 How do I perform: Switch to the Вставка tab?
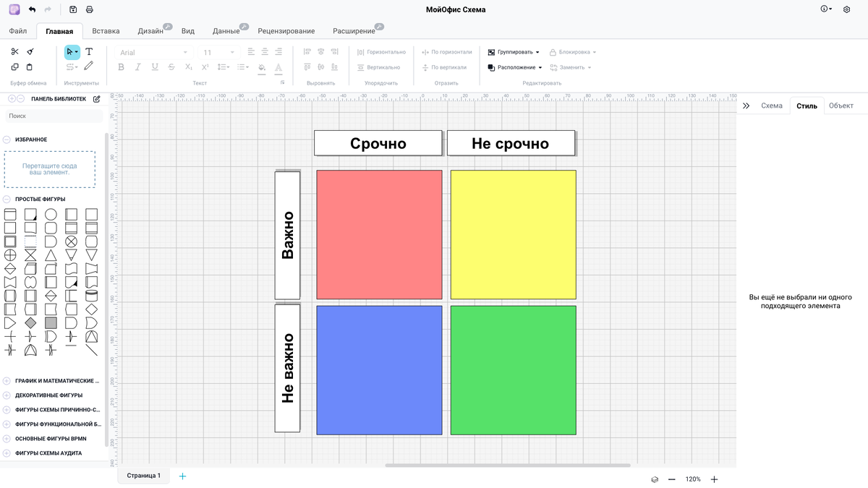coord(106,31)
